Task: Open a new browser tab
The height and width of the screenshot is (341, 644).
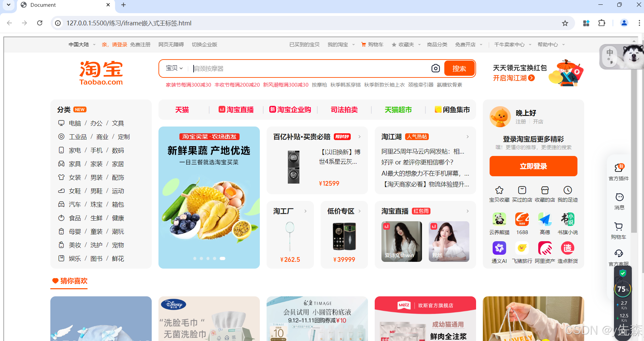Action: [123, 5]
